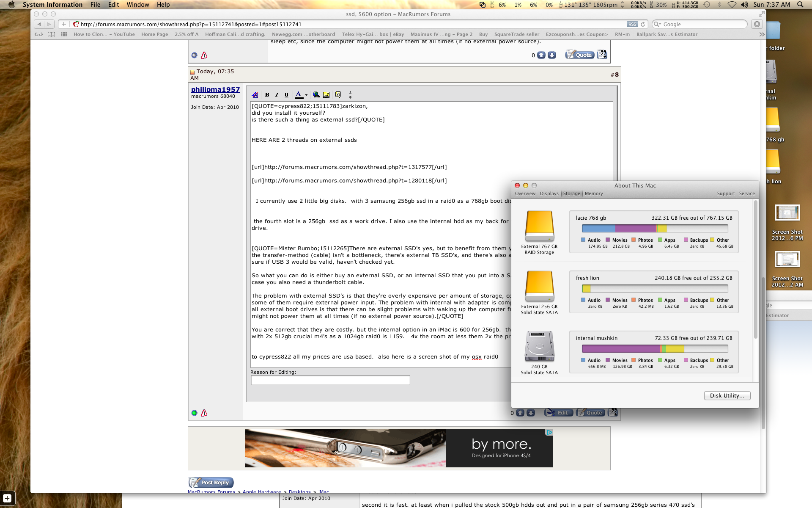Click the Disk Utility button
812x508 pixels.
(x=727, y=395)
